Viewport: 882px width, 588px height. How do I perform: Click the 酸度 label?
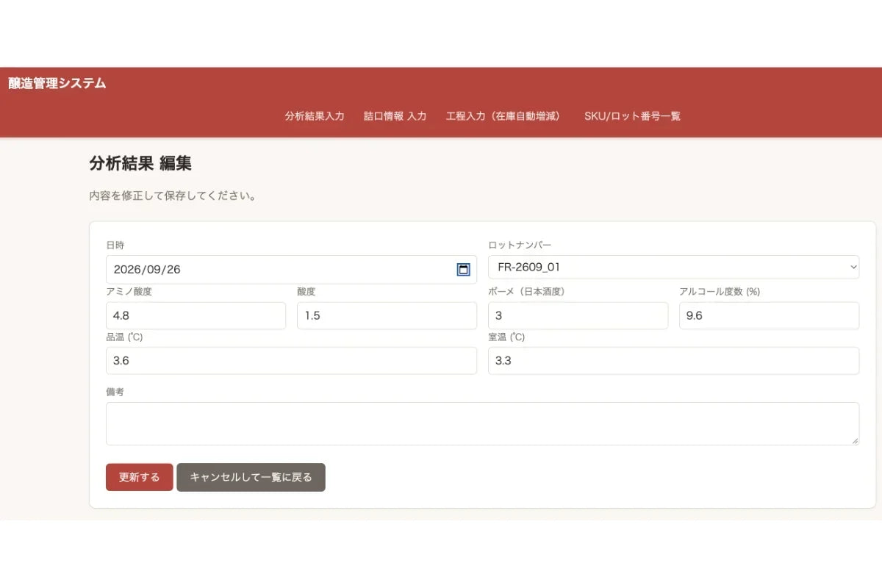306,292
